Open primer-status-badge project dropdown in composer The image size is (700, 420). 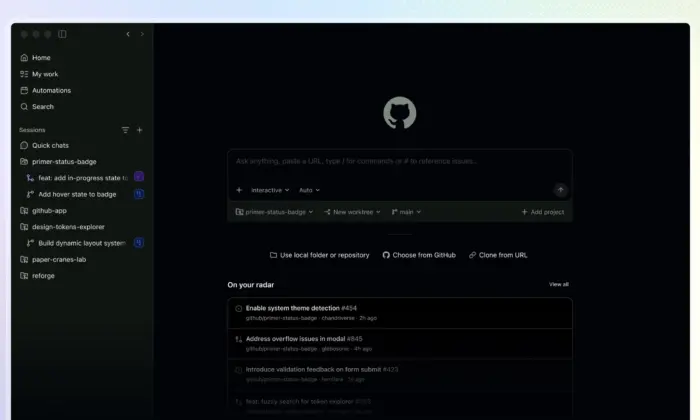coord(274,212)
